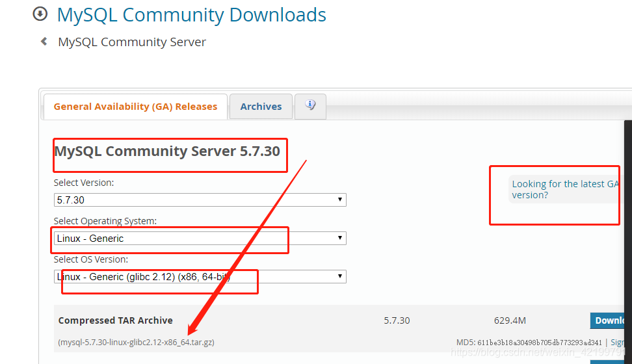Open the Signature link beside the MD5 hash
632x364 pixels.
(x=618, y=343)
